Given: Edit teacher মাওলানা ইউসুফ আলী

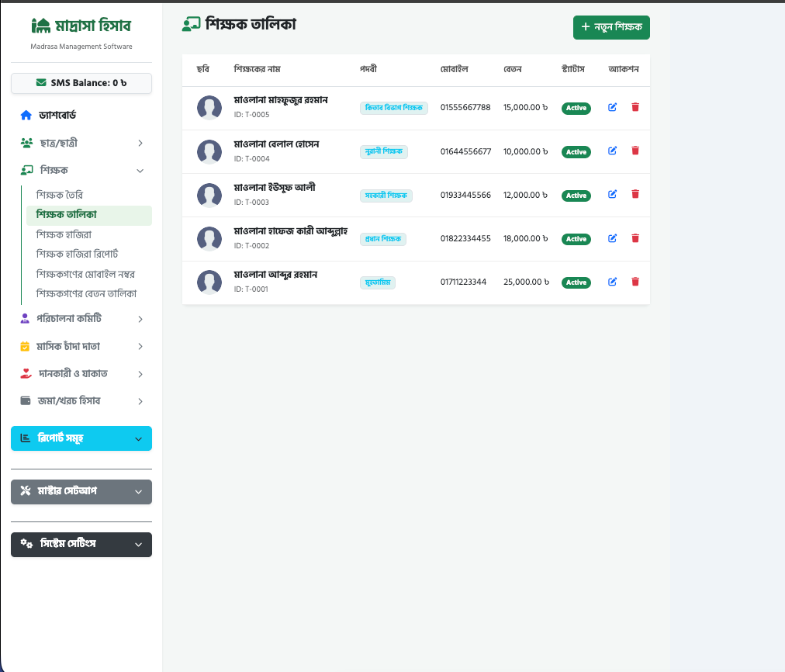Looking at the screenshot, I should (612, 194).
